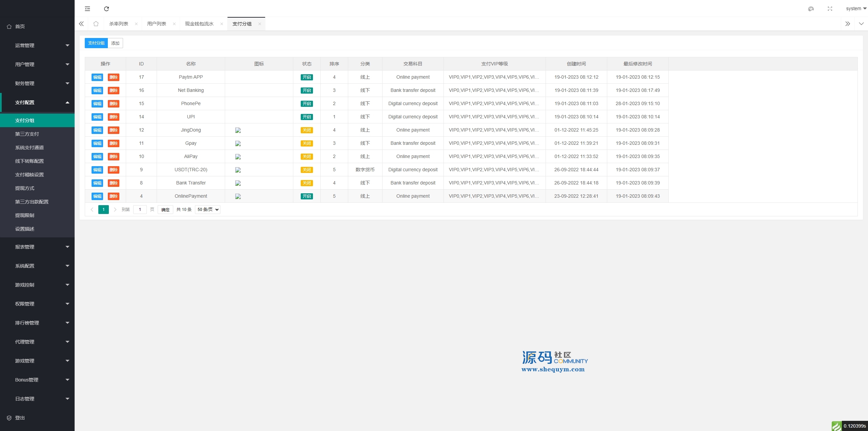The image size is (868, 431).
Task: Click the home icon tab
Action: coord(96,24)
